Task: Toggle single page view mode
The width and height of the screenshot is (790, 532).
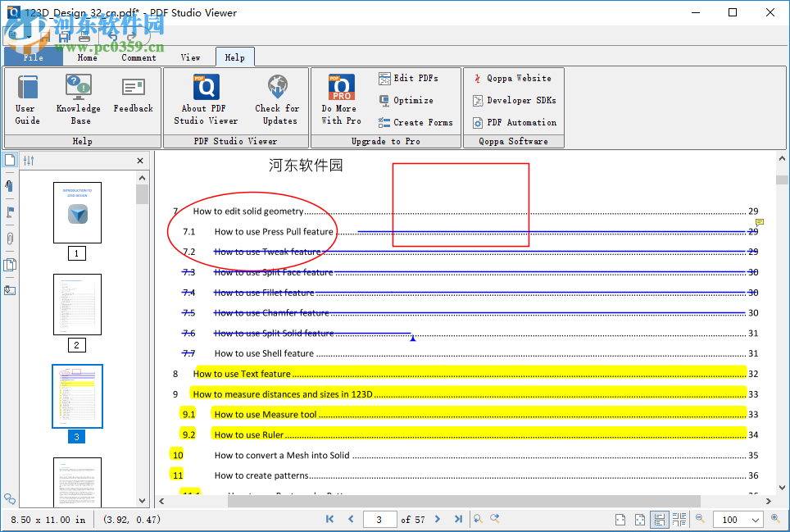Action: point(620,519)
